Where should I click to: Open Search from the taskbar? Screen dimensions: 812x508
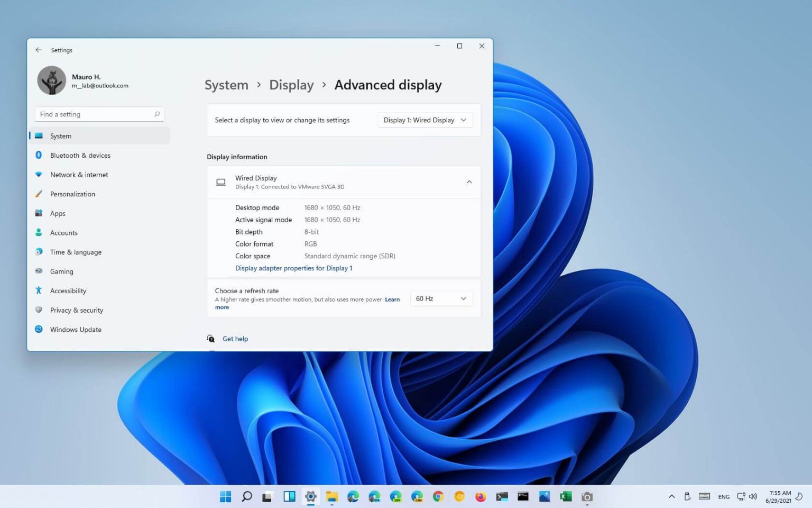tap(247, 497)
